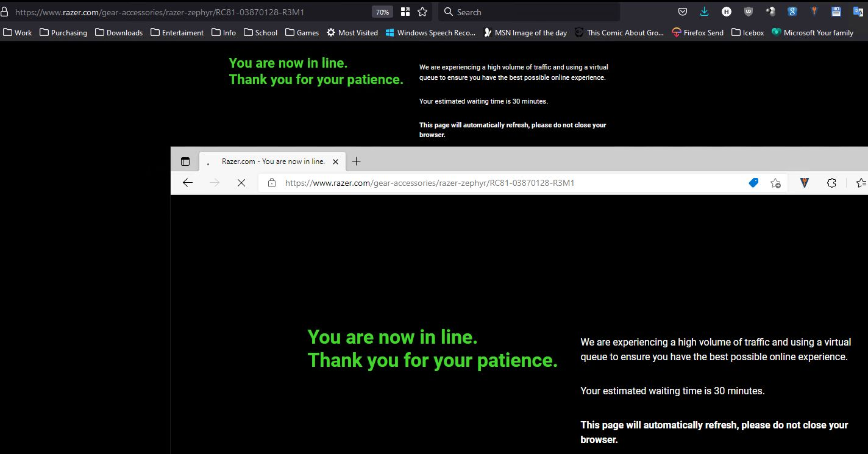
Task: Click the Firefox Search box
Action: (529, 12)
